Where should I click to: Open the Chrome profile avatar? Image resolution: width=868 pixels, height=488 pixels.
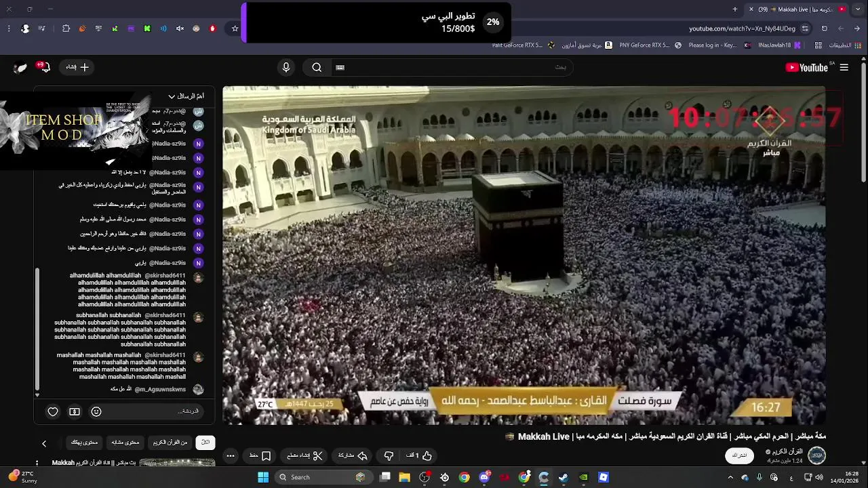pos(25,28)
